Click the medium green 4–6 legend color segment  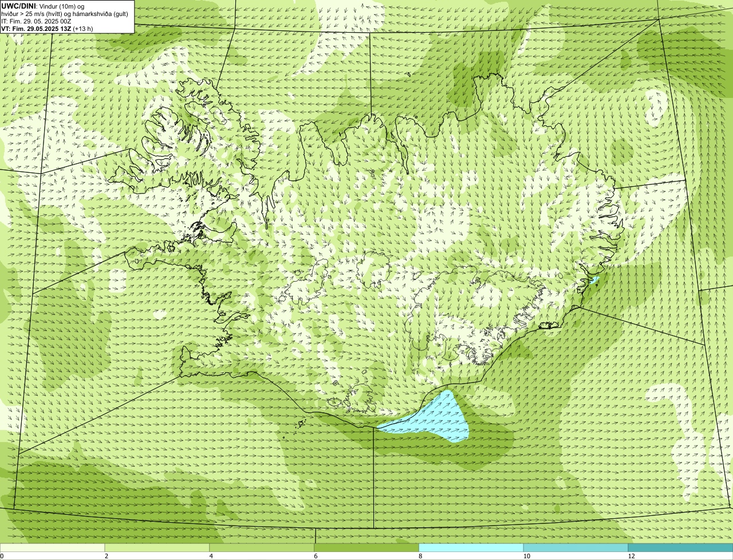tap(262, 547)
